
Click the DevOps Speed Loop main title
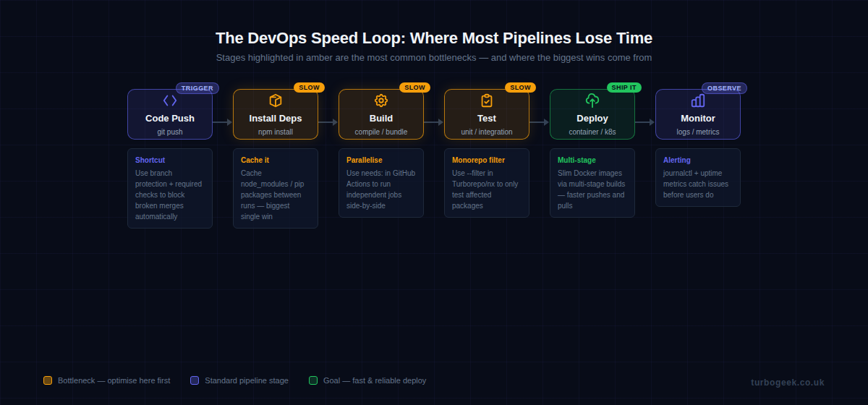[x=434, y=38]
